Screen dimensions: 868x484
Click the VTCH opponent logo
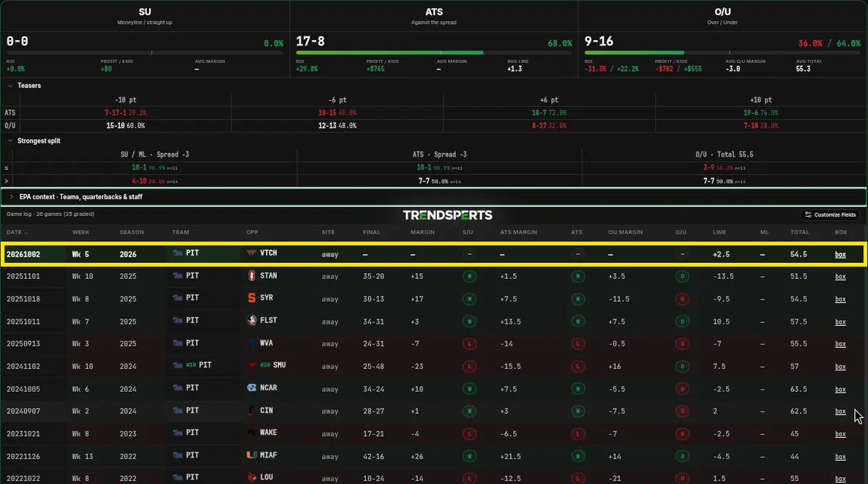(251, 253)
